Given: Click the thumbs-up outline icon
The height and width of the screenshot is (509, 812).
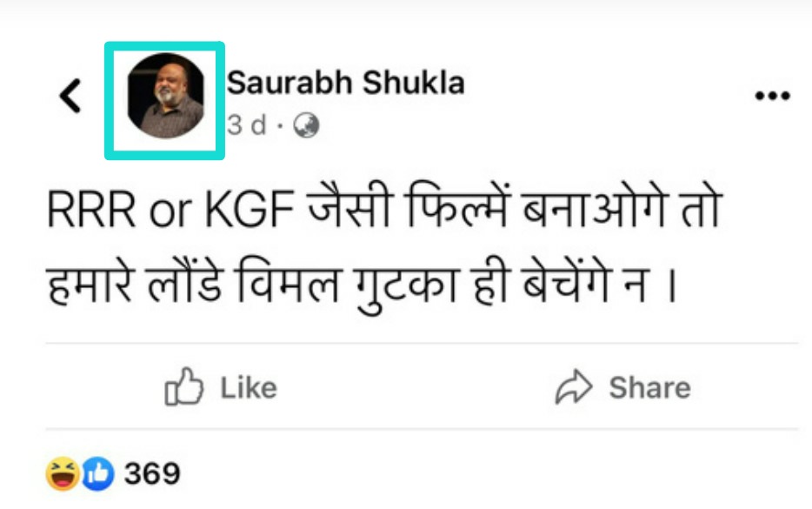Looking at the screenshot, I should coord(183,388).
